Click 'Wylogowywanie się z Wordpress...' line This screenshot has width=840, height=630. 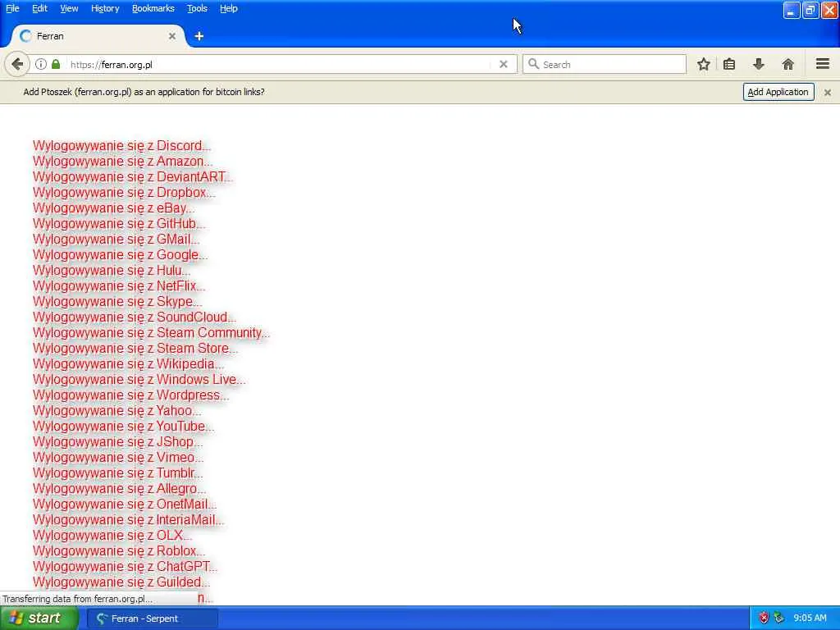click(131, 395)
